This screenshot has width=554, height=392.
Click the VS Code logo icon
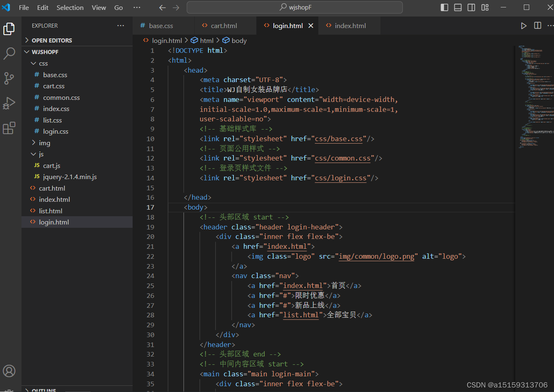(6, 7)
